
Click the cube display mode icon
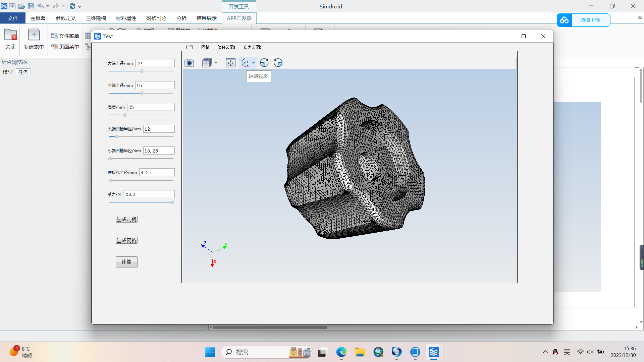coord(207,63)
